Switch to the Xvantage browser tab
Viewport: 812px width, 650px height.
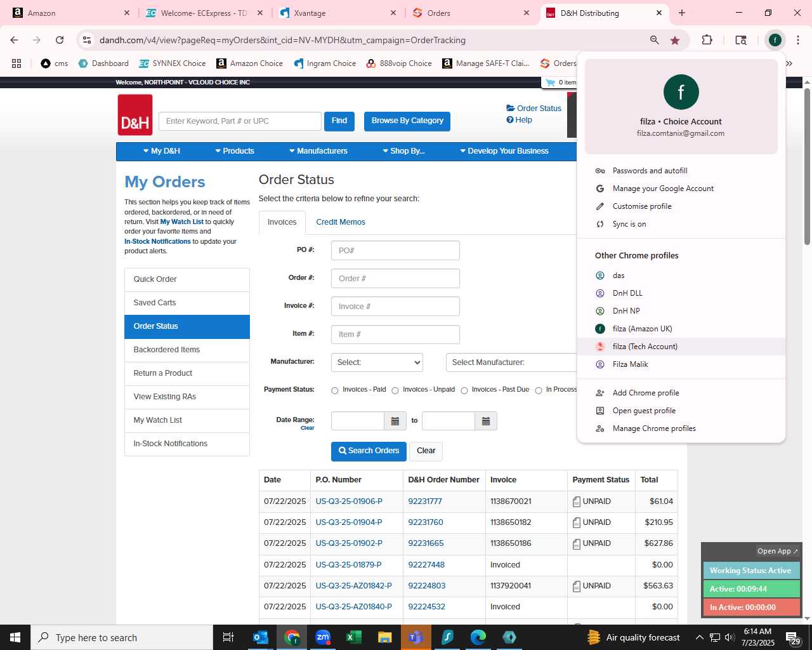[337, 13]
